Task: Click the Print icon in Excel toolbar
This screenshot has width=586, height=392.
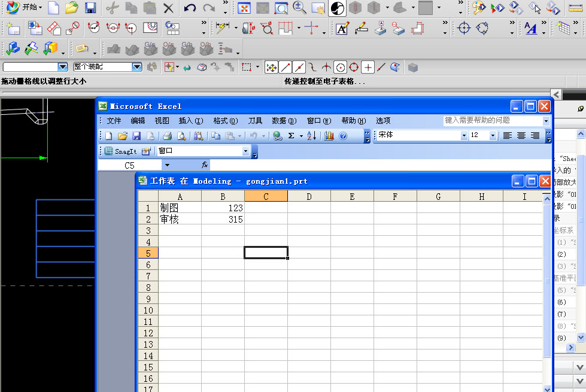Action: 168,136
